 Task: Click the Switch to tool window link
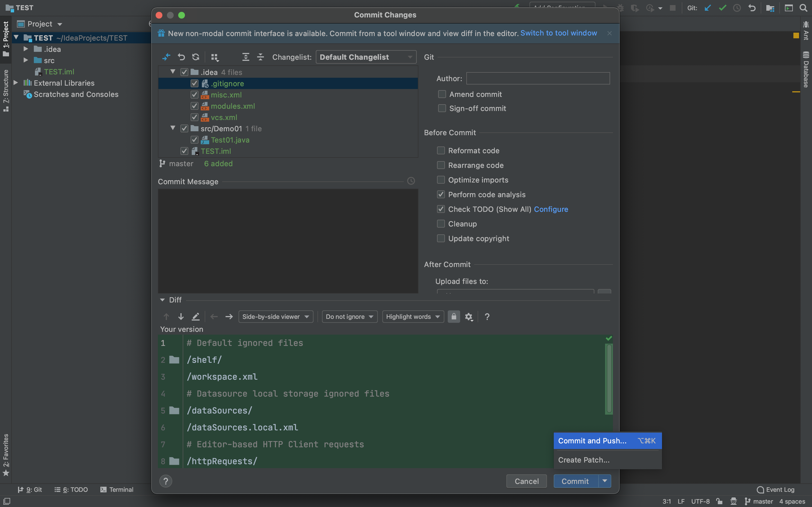(x=558, y=33)
